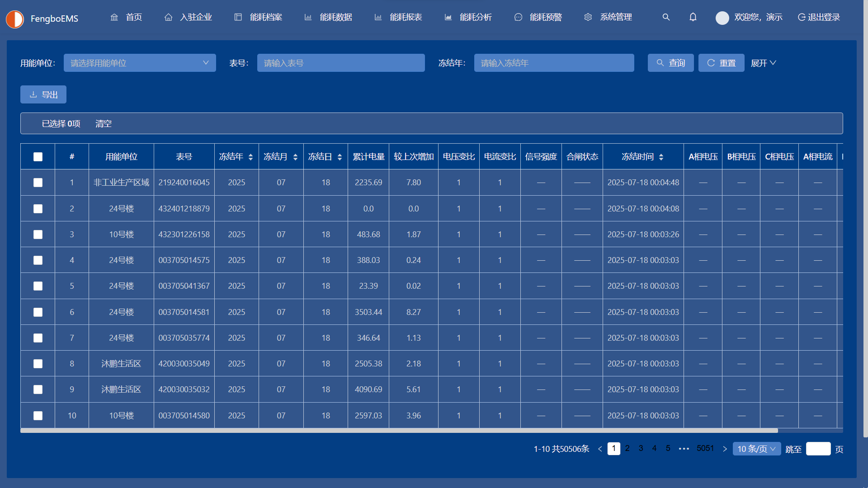The width and height of the screenshot is (868, 488).
Task: Click the 重置 reset button
Action: click(721, 63)
